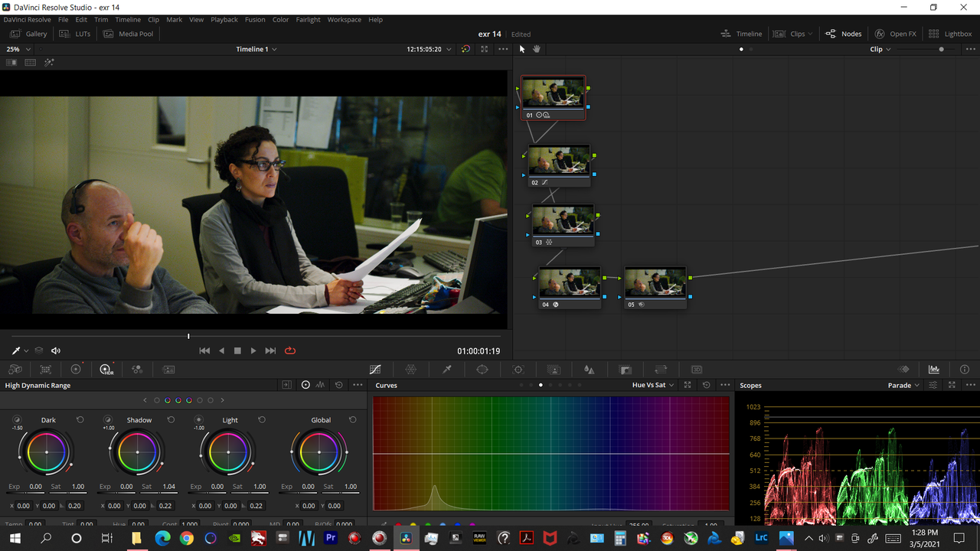Open the qualifier picker dropdown arrow

(26, 350)
